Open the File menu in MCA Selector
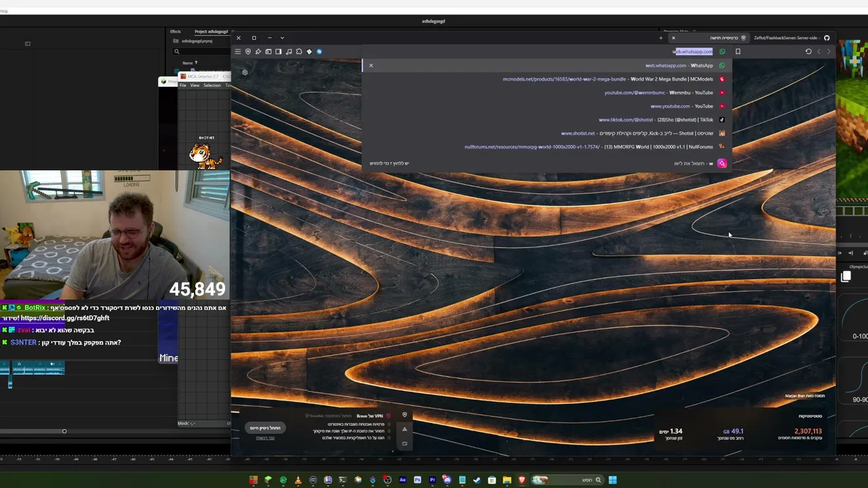The width and height of the screenshot is (868, 488). click(182, 85)
